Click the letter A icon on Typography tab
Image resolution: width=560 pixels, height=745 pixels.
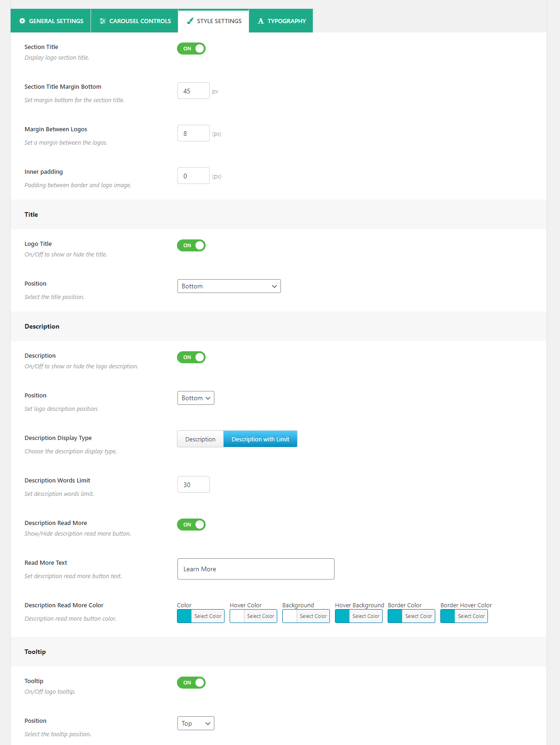coord(261,21)
